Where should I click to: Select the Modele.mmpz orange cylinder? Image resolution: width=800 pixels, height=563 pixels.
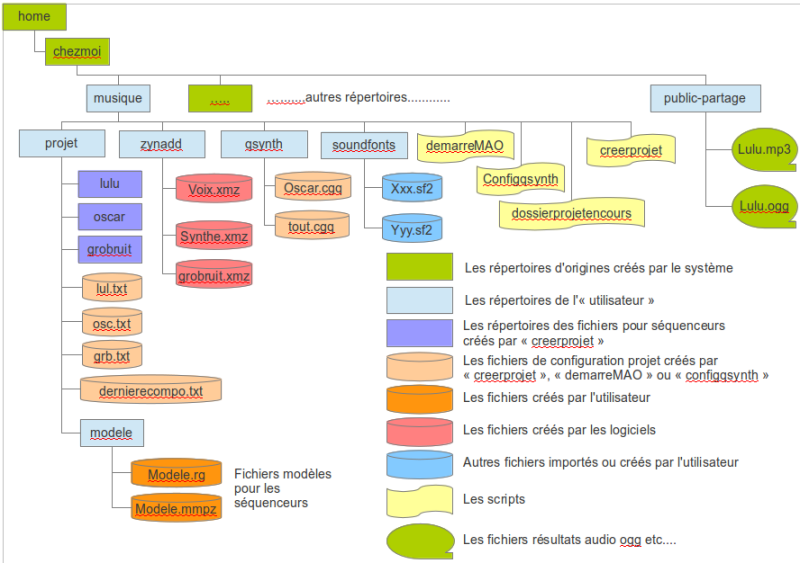click(x=176, y=507)
